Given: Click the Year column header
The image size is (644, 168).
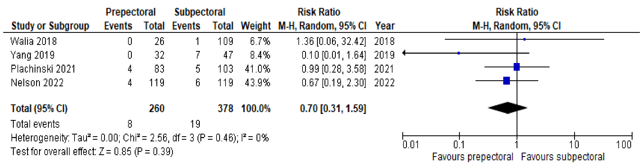Looking at the screenshot, I should [385, 26].
